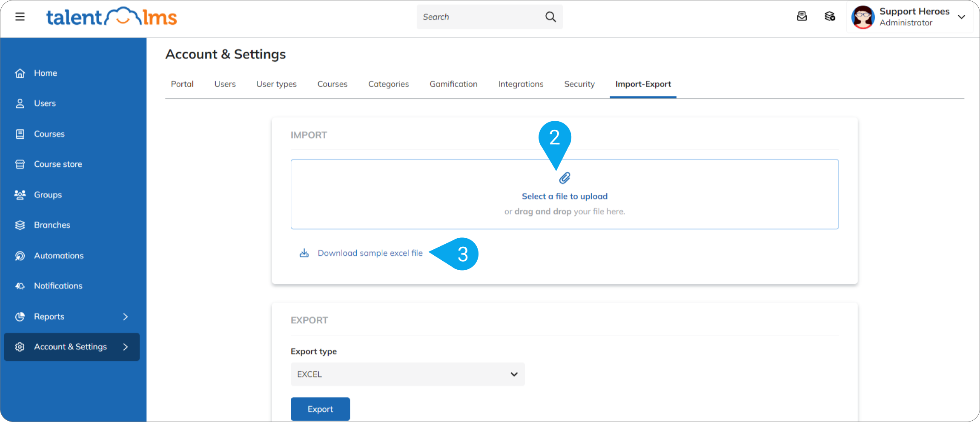Open Groups in the sidebar
Image resolution: width=980 pixels, height=422 pixels.
(x=48, y=195)
